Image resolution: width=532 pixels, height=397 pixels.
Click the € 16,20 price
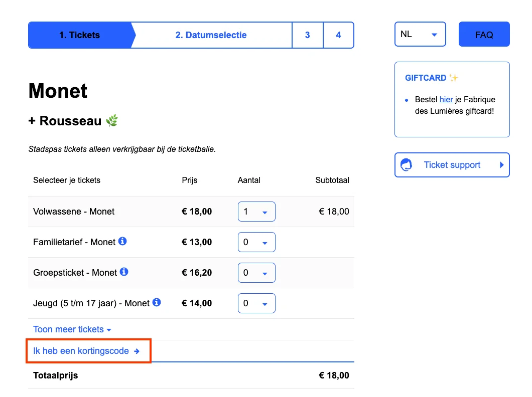click(x=197, y=273)
